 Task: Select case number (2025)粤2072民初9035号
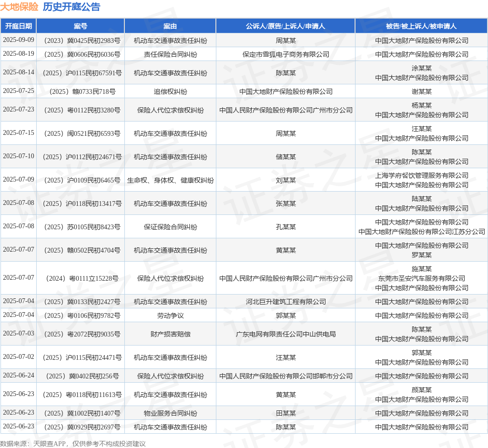pos(81,335)
